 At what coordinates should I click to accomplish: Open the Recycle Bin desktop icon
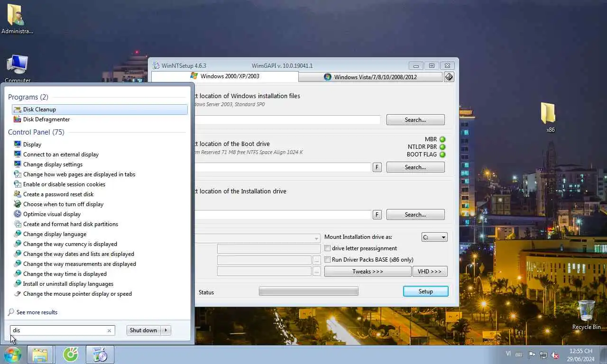tap(587, 315)
